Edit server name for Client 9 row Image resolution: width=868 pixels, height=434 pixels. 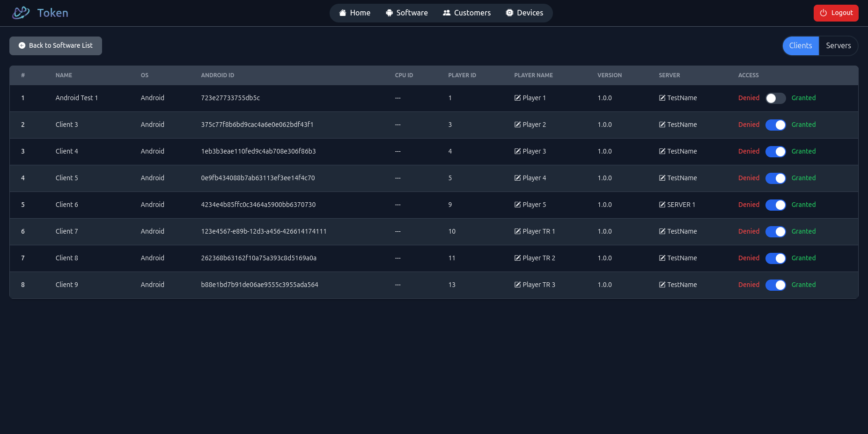[x=662, y=285]
